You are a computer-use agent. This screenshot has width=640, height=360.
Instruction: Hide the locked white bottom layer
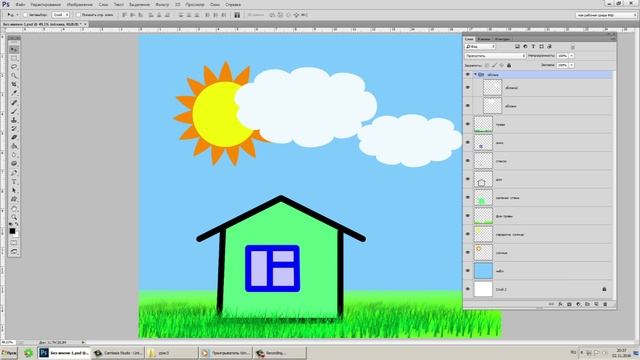[x=468, y=289]
